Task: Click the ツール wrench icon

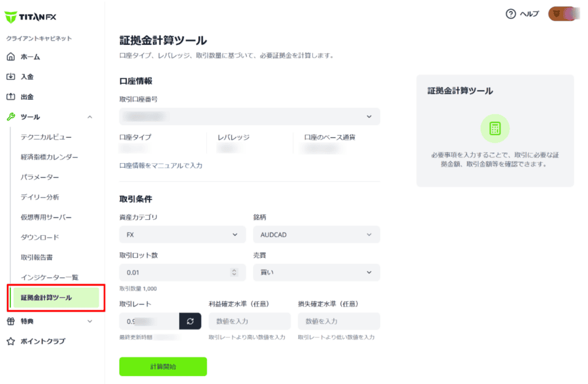Action: tap(11, 117)
